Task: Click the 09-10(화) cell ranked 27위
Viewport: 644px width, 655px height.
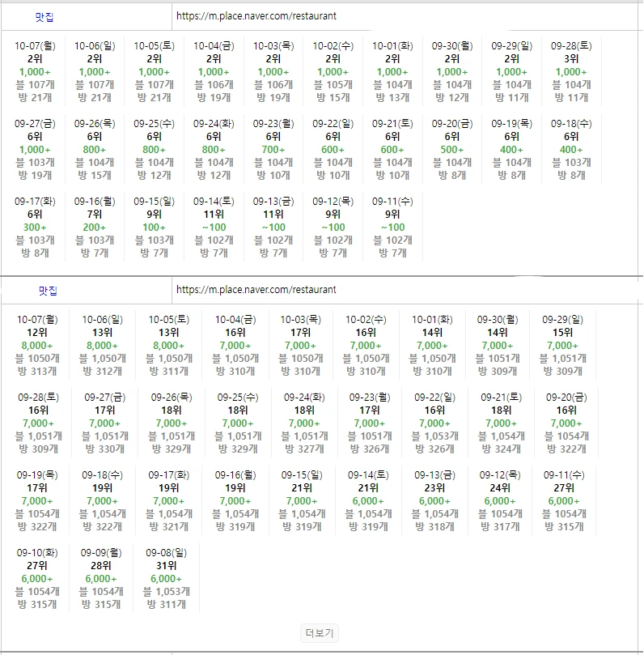Action: [36, 578]
